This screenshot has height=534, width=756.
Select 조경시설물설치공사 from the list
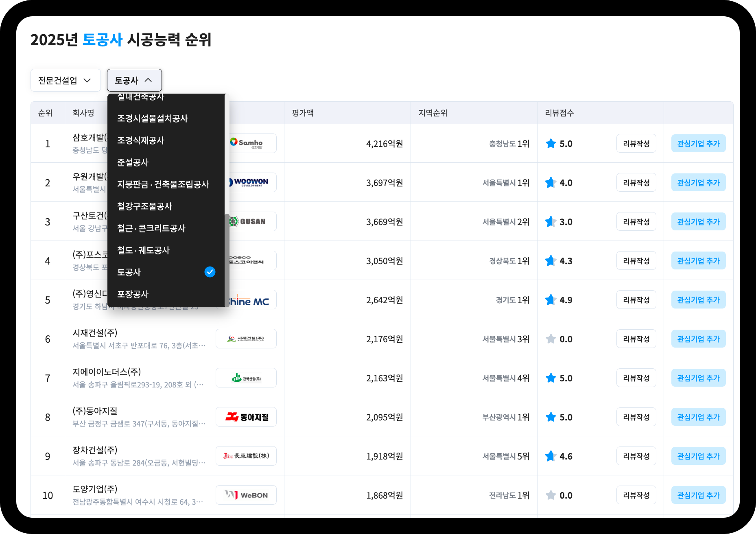click(x=166, y=118)
